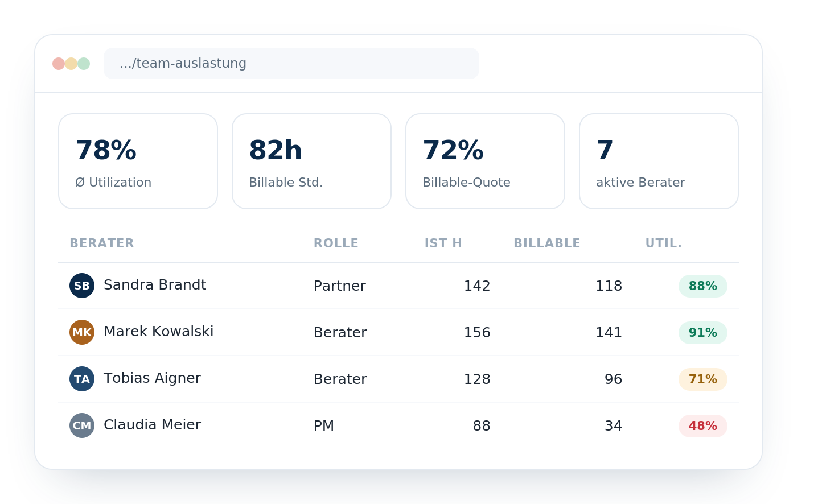Viewport: 818px width, 504px height.
Task: Open the 78% Ø Utilization card
Action: 138,162
